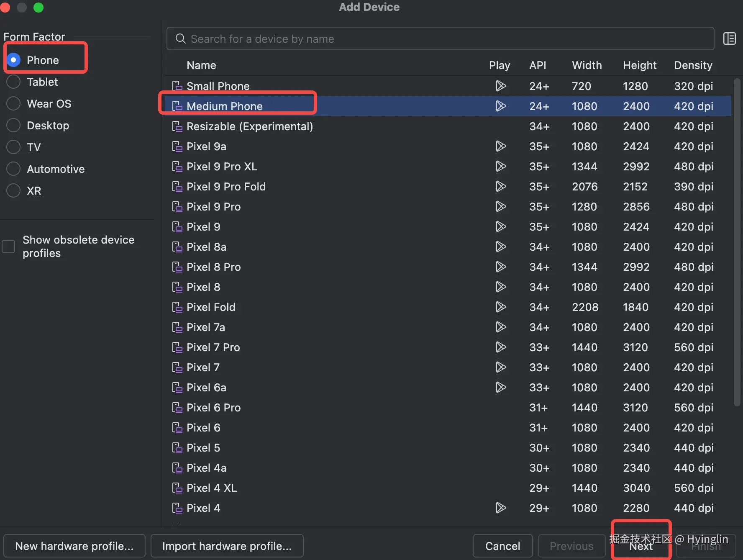Screen dimensions: 743x560
Task: Select the Pixel 6a device name
Action: pos(206,388)
